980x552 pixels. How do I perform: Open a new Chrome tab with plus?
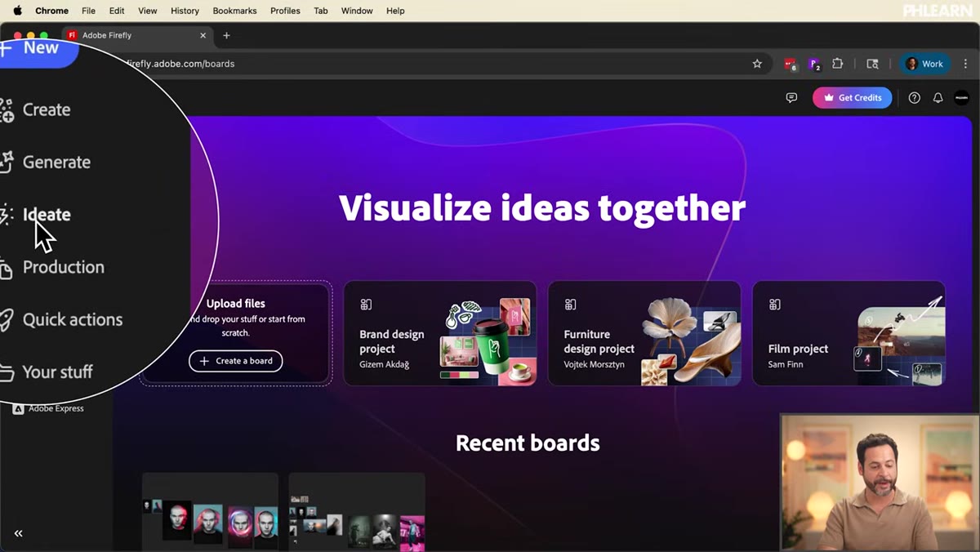(227, 35)
